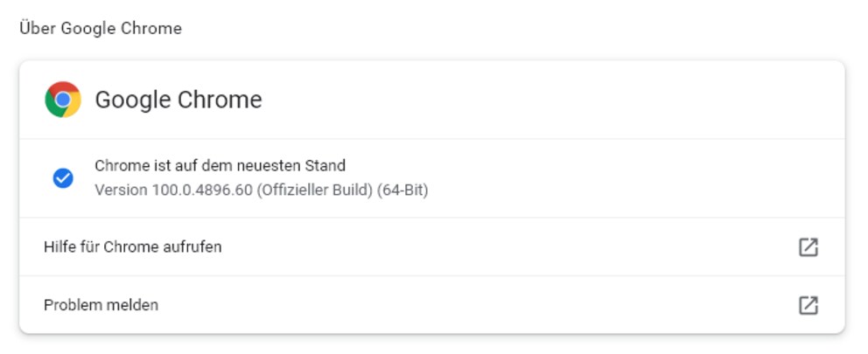Click red segment of Chrome logo
Viewport: 868px width, 354px height.
tap(64, 87)
